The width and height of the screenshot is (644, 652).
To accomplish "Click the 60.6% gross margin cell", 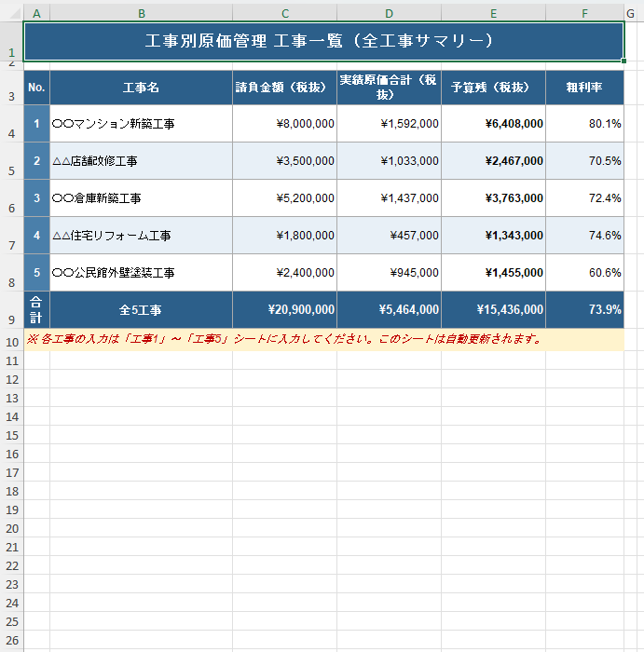I will pyautogui.click(x=584, y=273).
